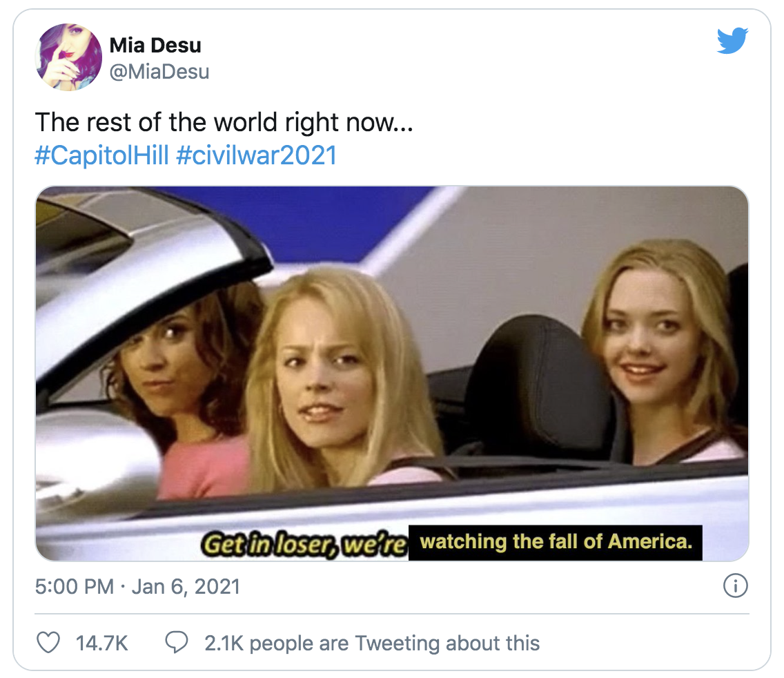Image resolution: width=784 pixels, height=678 pixels.
Task: Click the 'Get in loser, we're' caption
Action: [x=304, y=544]
